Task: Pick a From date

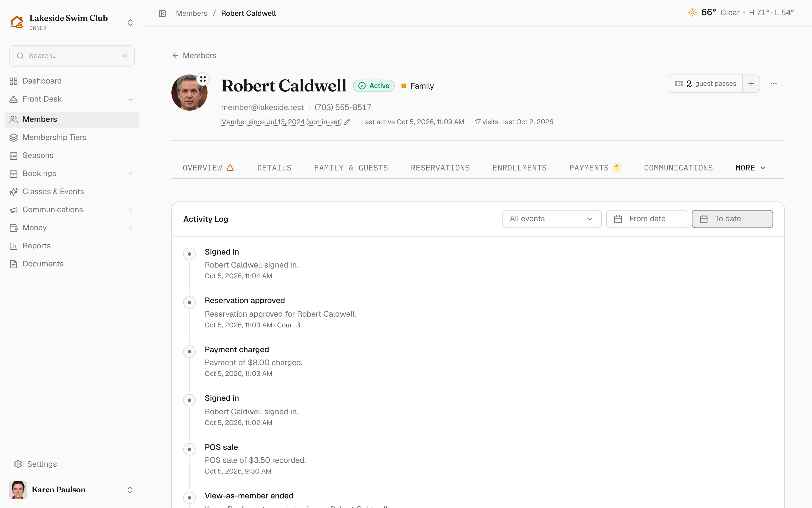Action: tap(646, 219)
